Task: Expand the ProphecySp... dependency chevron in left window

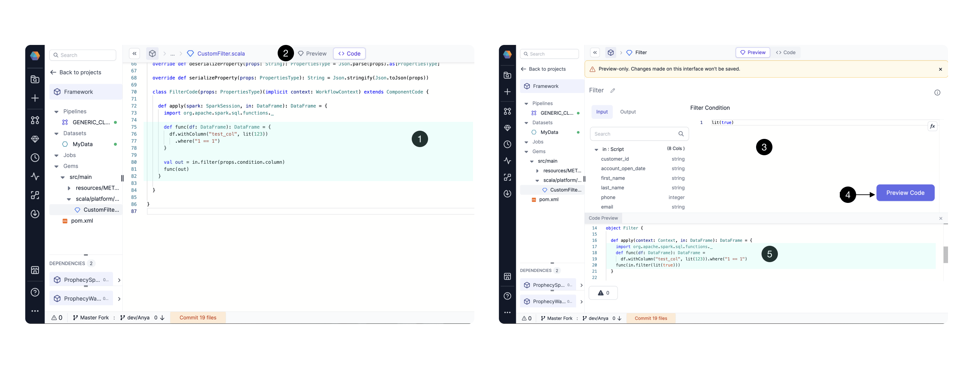Action: coord(119,280)
